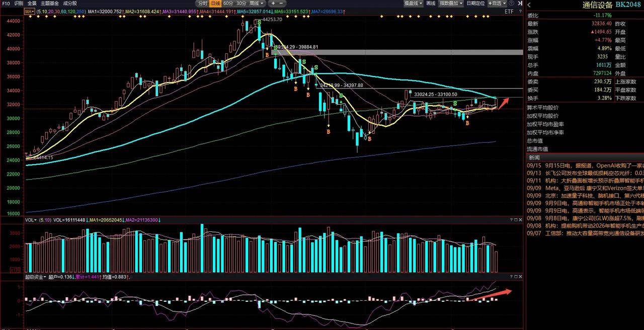
Task: Click the 44253.70 high price label
Action: click(x=272, y=20)
